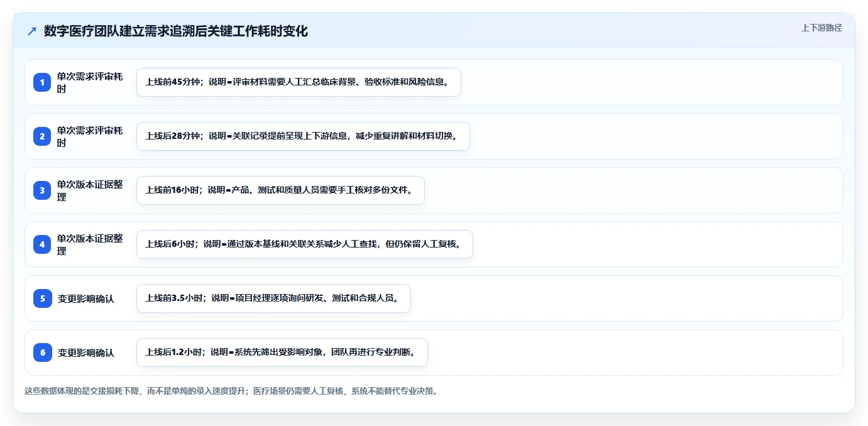868x426 pixels.
Task: Select step badge number 6
Action: (42, 352)
